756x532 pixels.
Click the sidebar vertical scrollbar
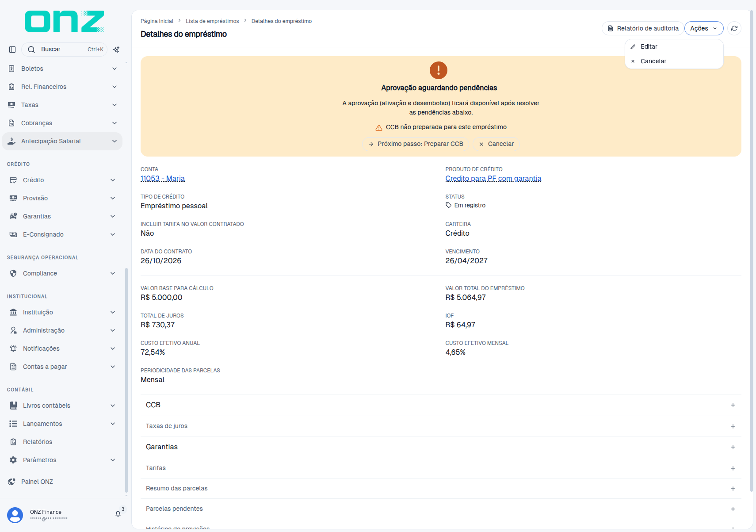126,380
